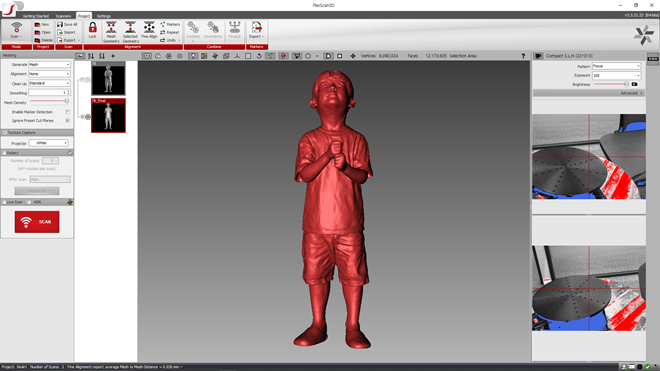This screenshot has height=371, width=660.
Task: Click the help question mark icon
Action: 523,56
